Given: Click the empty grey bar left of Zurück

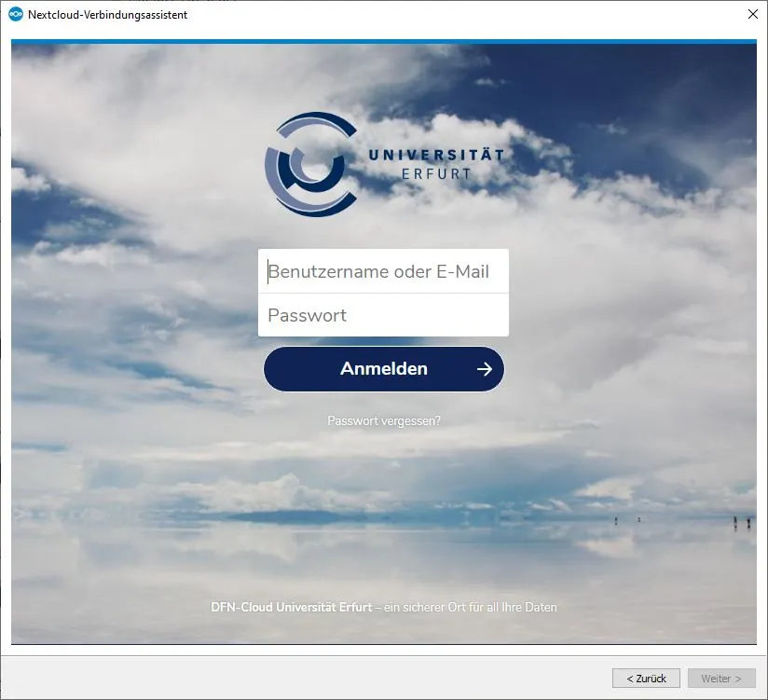Looking at the screenshot, I should [308, 679].
